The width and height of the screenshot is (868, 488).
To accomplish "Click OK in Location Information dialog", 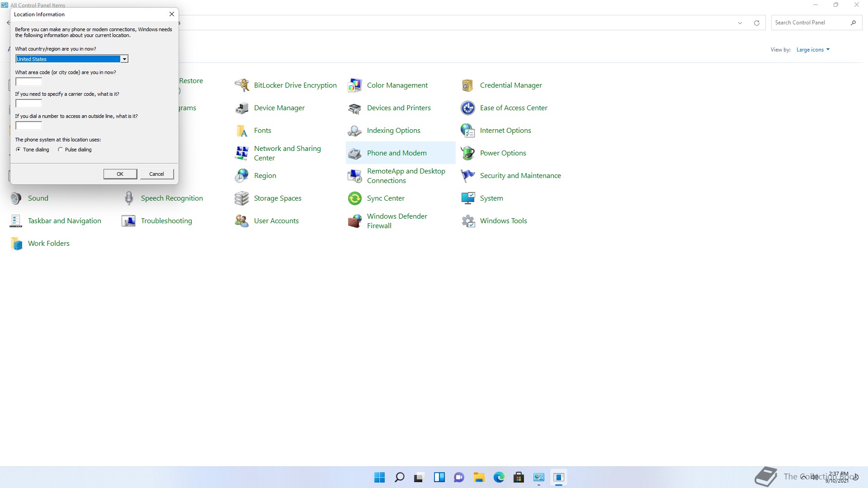I will [120, 174].
